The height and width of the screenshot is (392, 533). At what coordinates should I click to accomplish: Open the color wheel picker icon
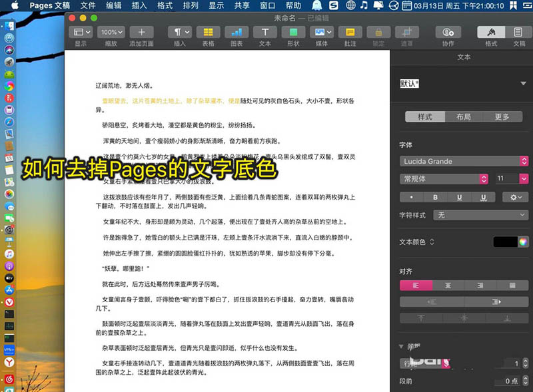click(523, 242)
